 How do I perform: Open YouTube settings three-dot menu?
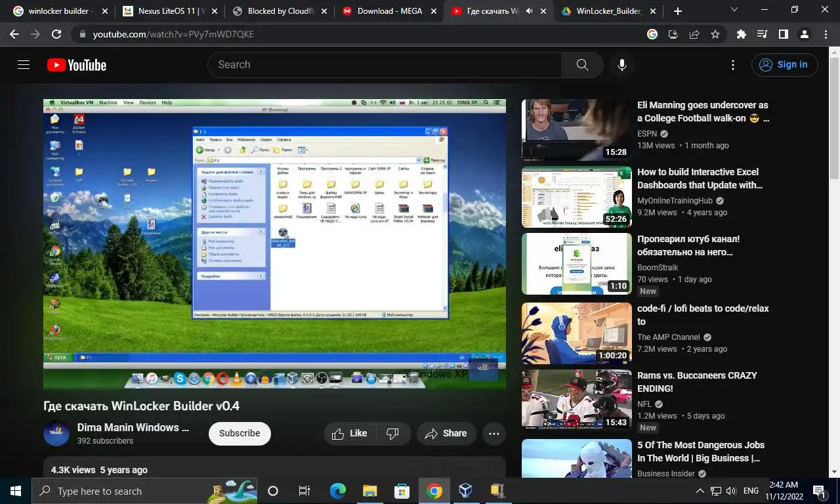coord(733,65)
